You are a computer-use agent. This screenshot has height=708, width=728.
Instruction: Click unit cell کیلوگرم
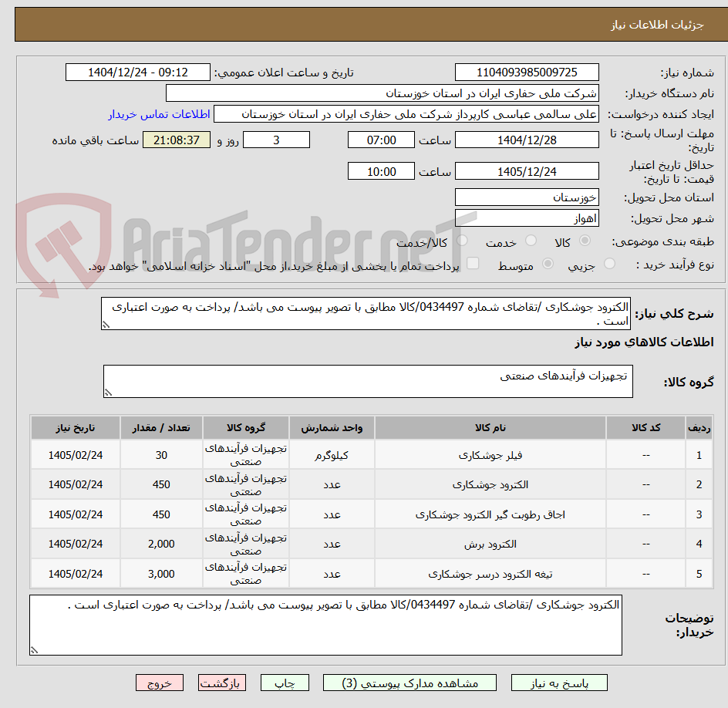click(332, 456)
